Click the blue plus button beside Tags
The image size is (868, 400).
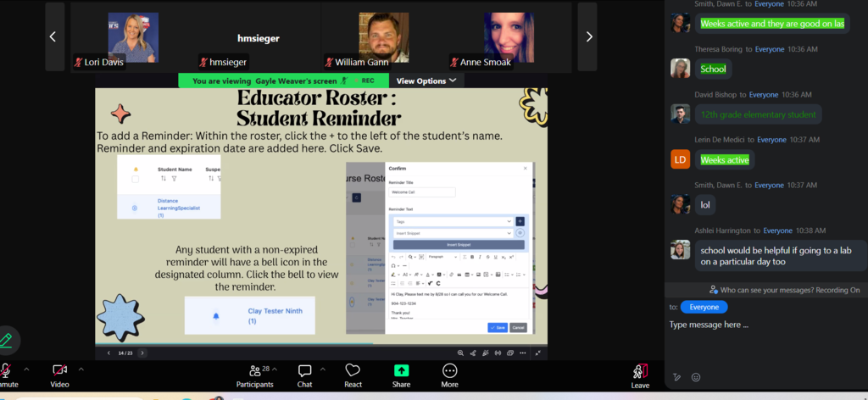coord(520,221)
